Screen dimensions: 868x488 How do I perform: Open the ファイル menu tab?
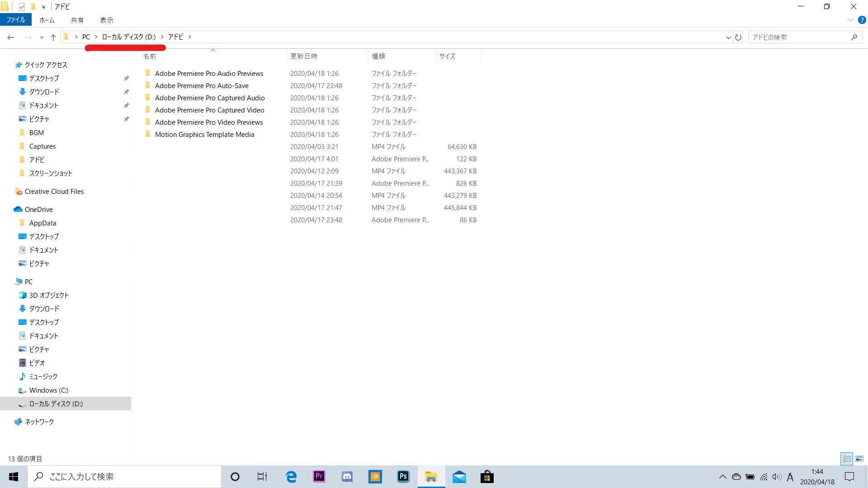pos(16,20)
